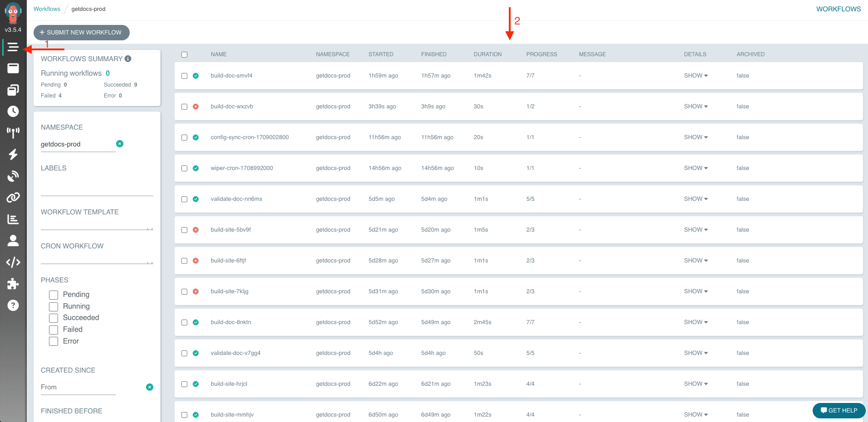Open the Cron Workflows clock icon
The height and width of the screenshot is (422, 868).
[13, 111]
